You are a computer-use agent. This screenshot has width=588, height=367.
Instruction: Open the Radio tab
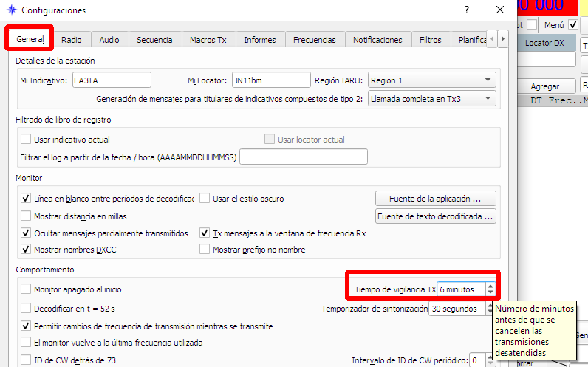click(x=72, y=40)
